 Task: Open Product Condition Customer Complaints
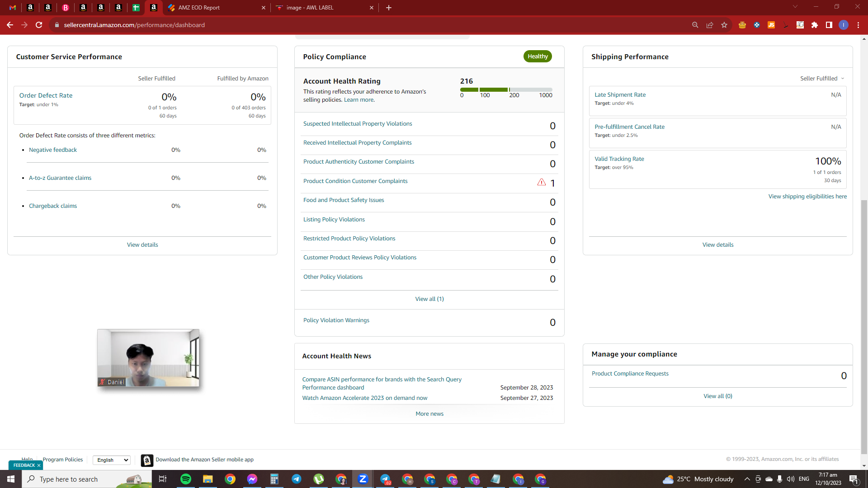point(355,181)
